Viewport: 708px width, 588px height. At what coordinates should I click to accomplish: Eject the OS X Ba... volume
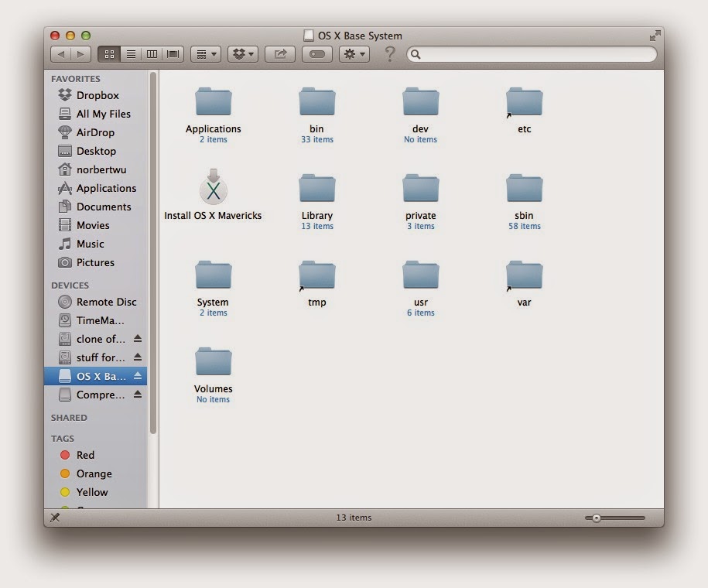point(138,376)
